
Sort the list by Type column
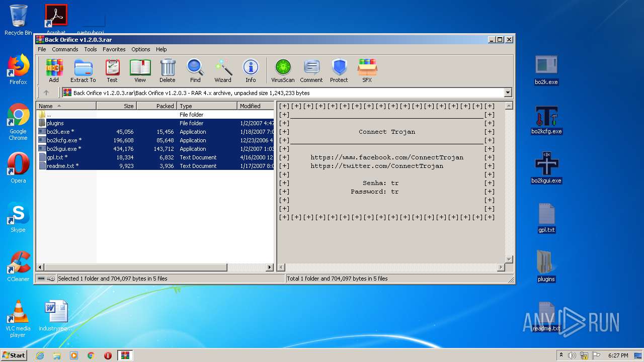pyautogui.click(x=207, y=106)
